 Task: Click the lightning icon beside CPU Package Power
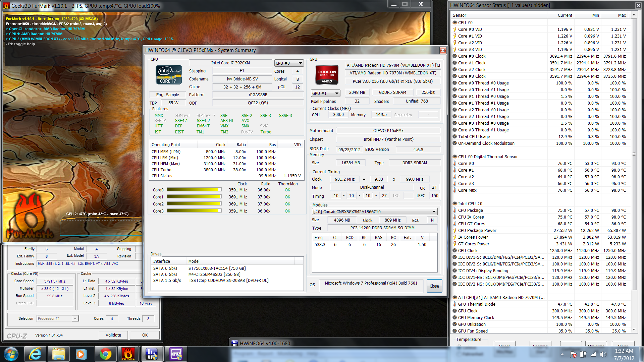pos(455,230)
